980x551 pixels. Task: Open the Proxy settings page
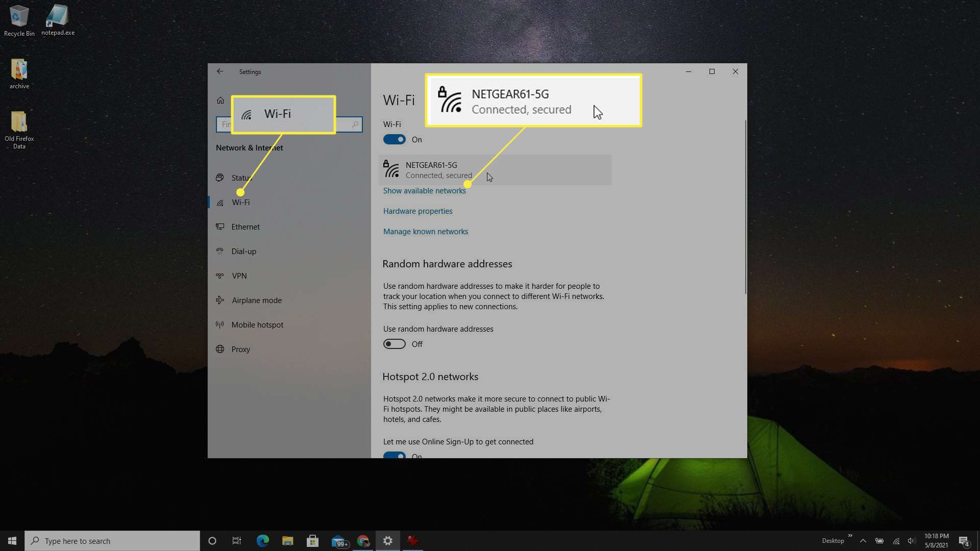(289, 349)
